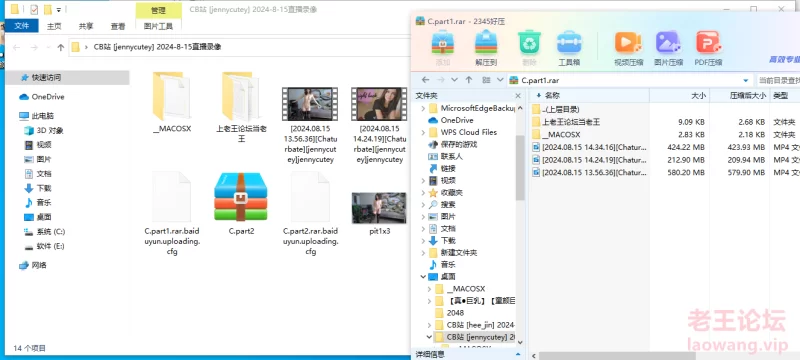Expand the 详细信息 panel in 2345好压

click(518, 354)
